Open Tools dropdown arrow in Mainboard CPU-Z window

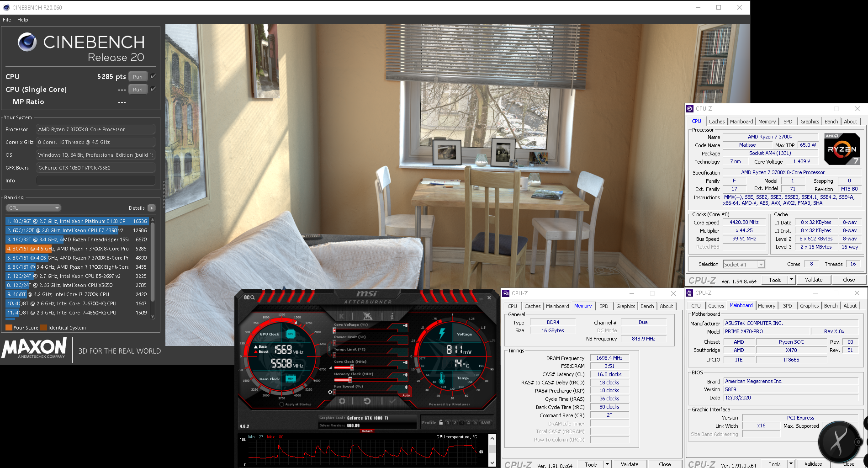[791, 464]
